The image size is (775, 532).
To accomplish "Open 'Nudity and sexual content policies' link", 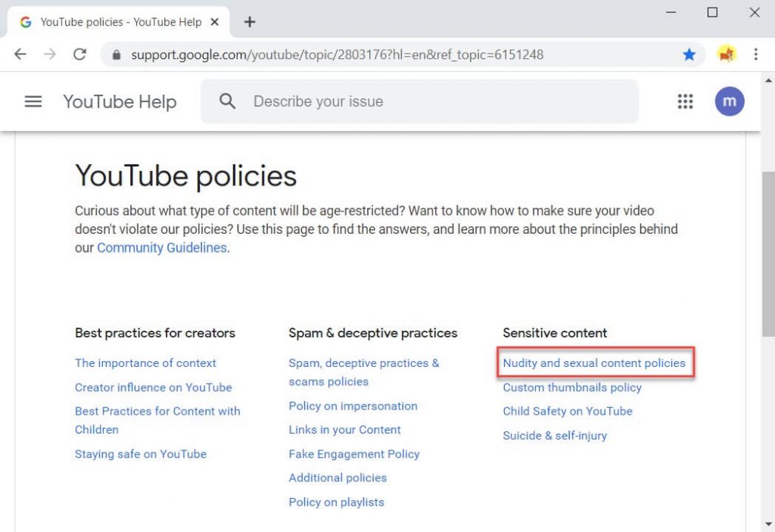I will click(x=594, y=363).
